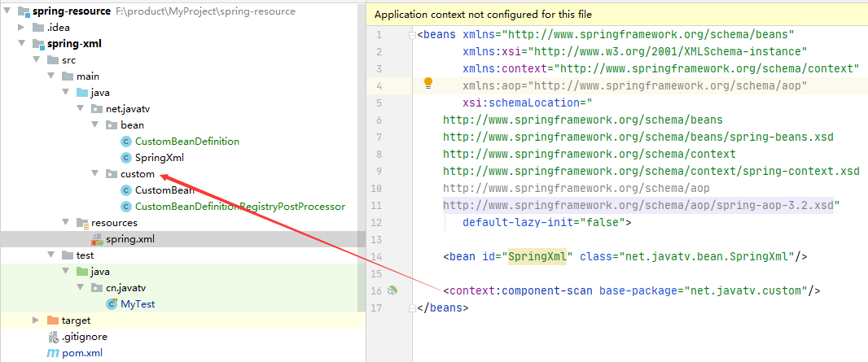This screenshot has height=362, width=868.
Task: Collapse the resources folder arrow
Action: [x=66, y=223]
